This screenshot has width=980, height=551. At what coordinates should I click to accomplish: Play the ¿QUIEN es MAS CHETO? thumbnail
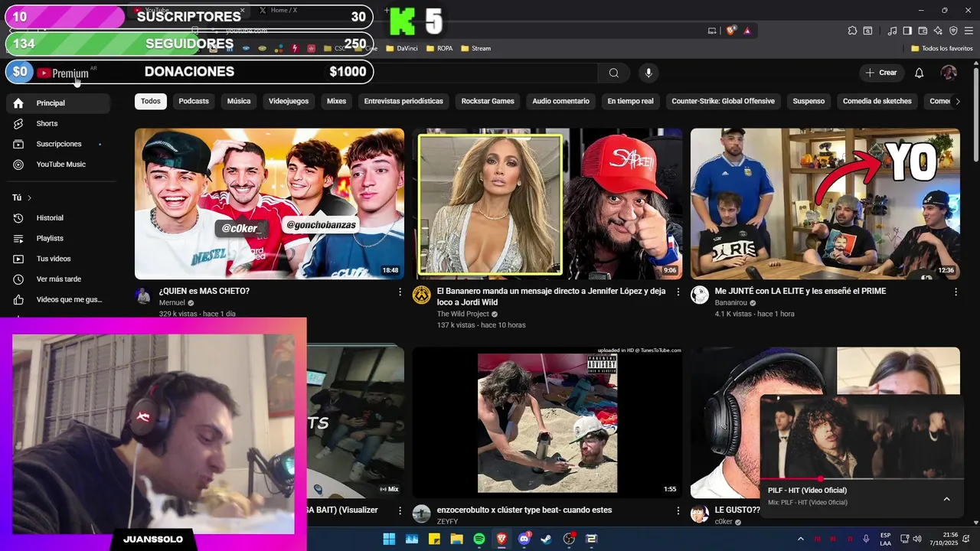tap(269, 204)
